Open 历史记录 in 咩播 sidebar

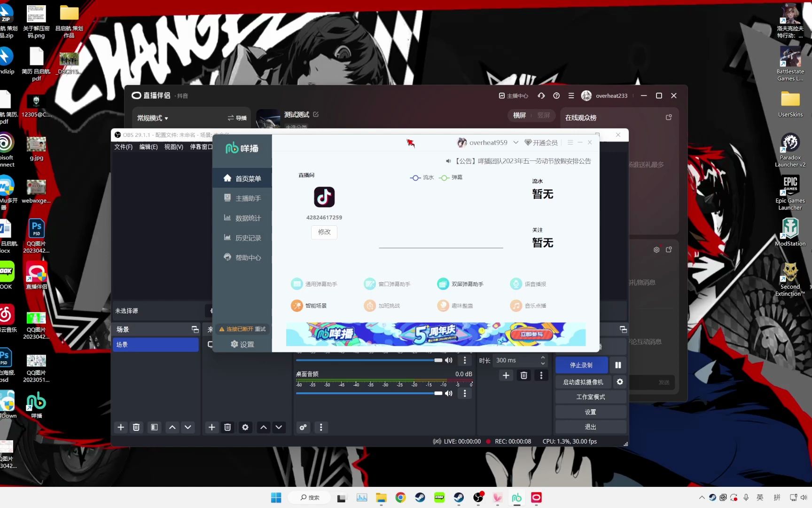pos(242,238)
